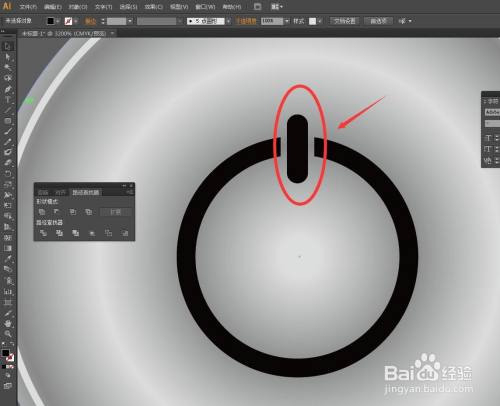Image resolution: width=500 pixels, height=406 pixels.
Task: Select the Eyedropper tool
Action: [8, 259]
